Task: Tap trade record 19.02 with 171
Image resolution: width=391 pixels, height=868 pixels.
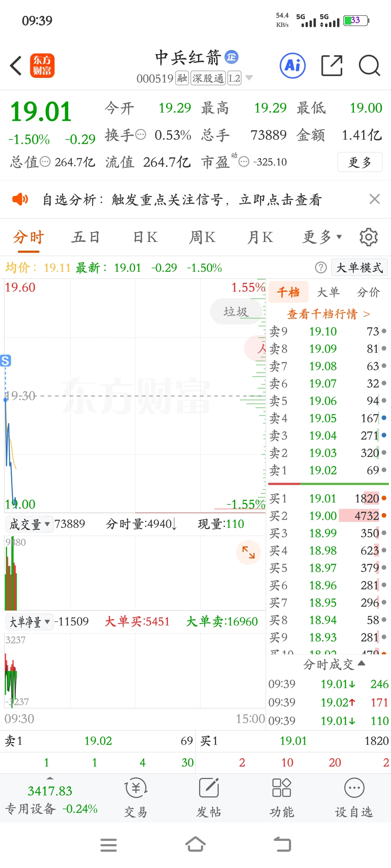Action: (328, 702)
